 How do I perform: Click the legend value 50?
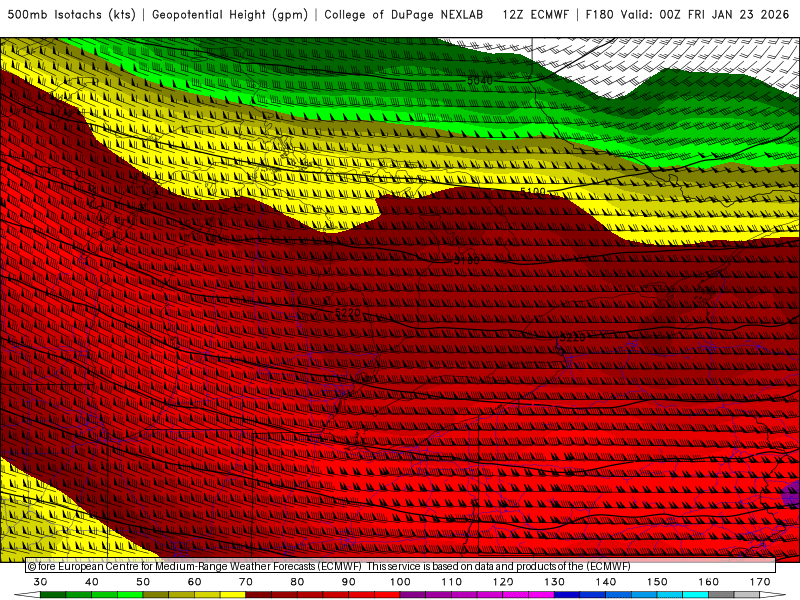143,582
